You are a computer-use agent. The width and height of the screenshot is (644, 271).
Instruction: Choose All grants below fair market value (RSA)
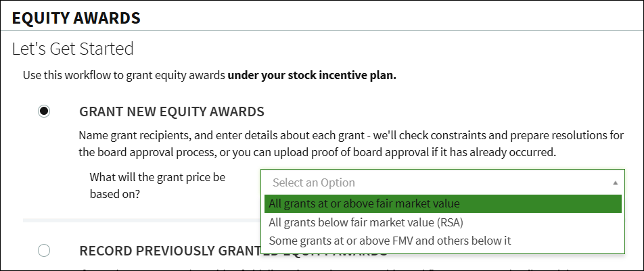(x=442, y=222)
